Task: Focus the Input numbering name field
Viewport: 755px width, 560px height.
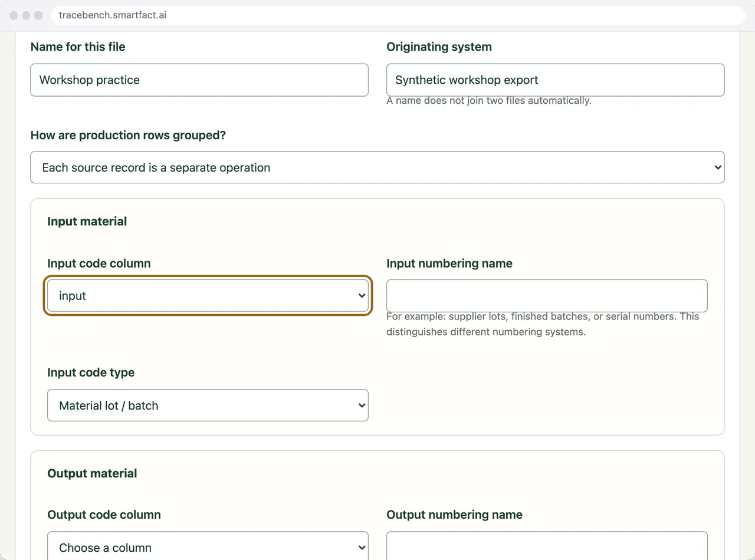Action: click(x=547, y=296)
